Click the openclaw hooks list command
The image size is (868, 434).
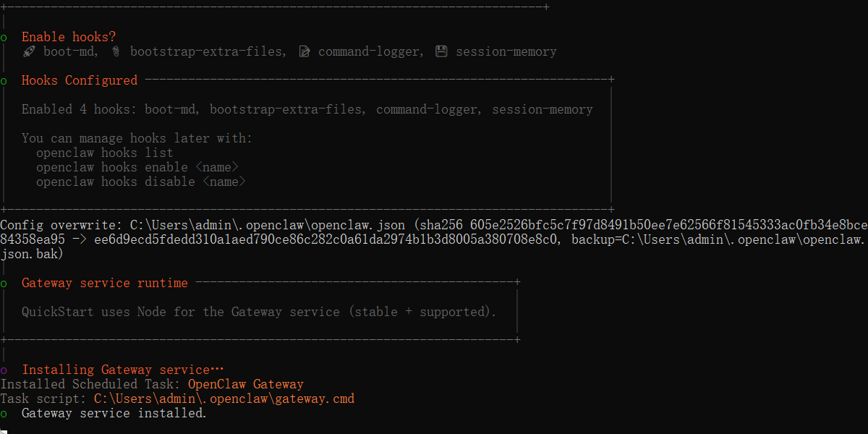(x=105, y=153)
